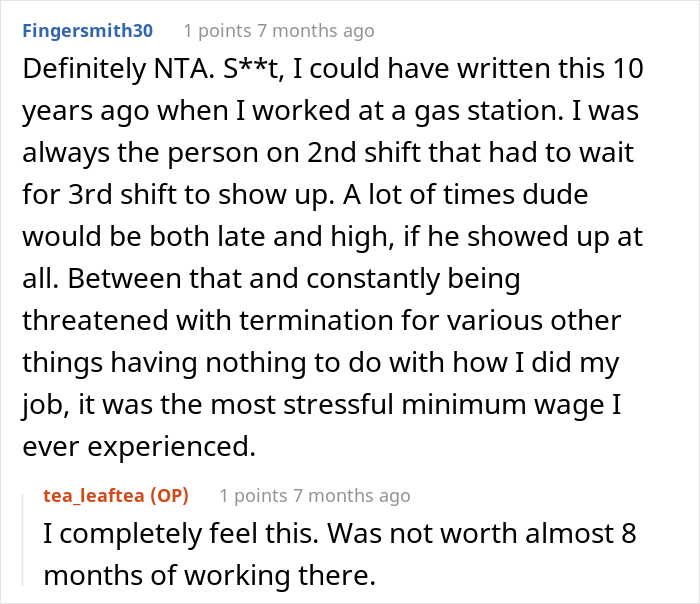Viewport: 700px width, 604px height.
Task: Click tea_leaftea username link
Action: pyautogui.click(x=92, y=495)
